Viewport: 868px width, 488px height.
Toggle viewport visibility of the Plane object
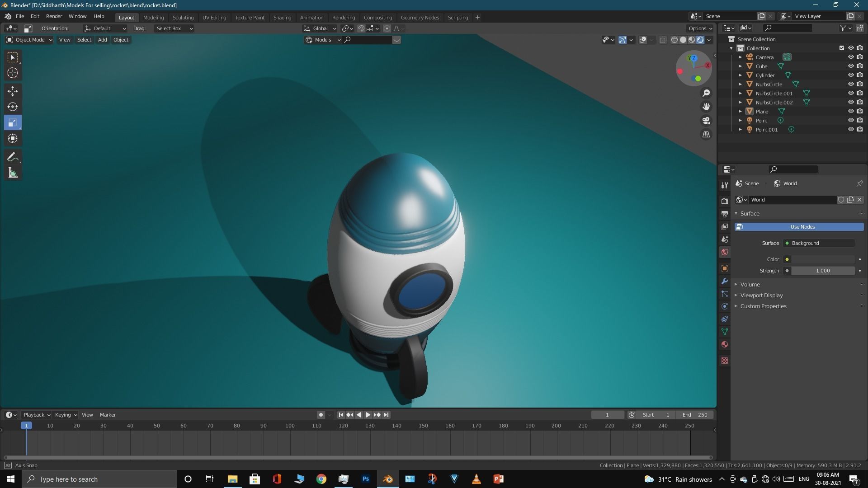click(850, 111)
